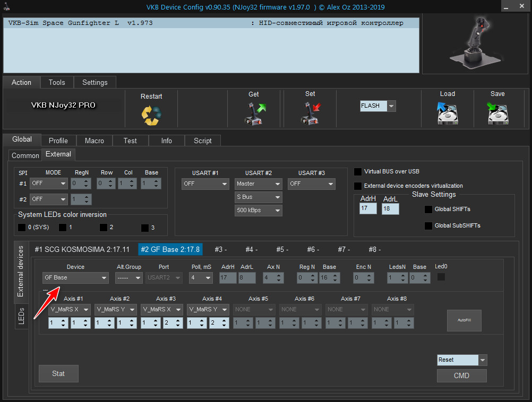
Task: Select #1 SCG KOSMOSIMA 2:17.11 device tab
Action: [x=82, y=249]
